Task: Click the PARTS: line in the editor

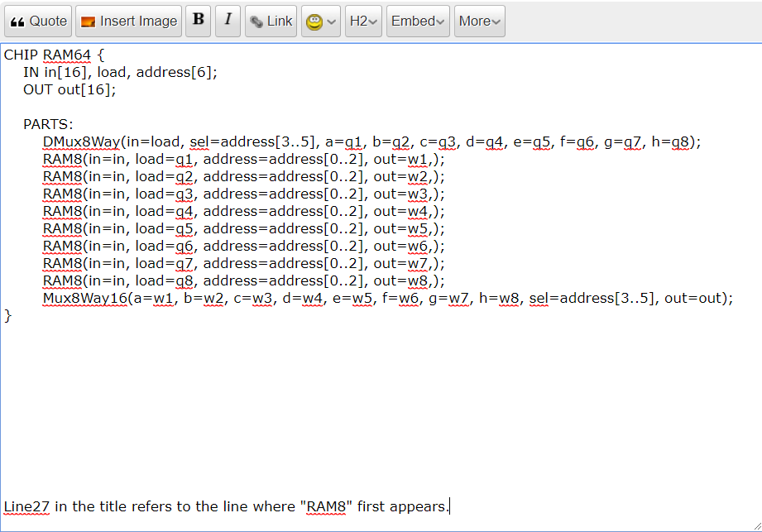Action: [48, 125]
